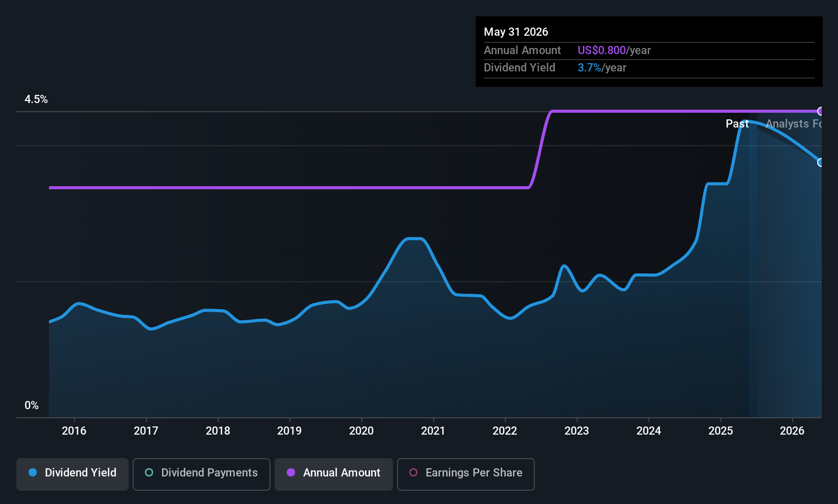This screenshot has height=504, width=838.
Task: Click the 0% y-axis label
Action: 32,406
